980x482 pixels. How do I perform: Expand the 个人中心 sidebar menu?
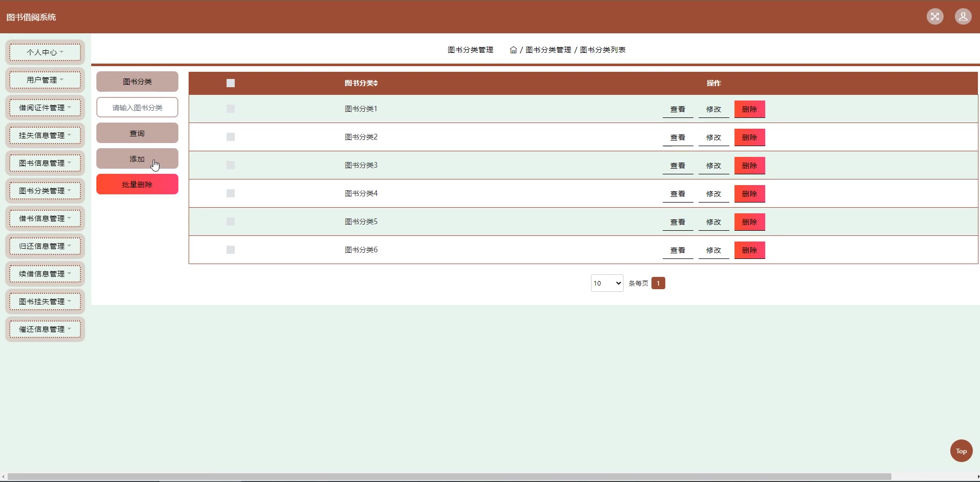click(45, 52)
